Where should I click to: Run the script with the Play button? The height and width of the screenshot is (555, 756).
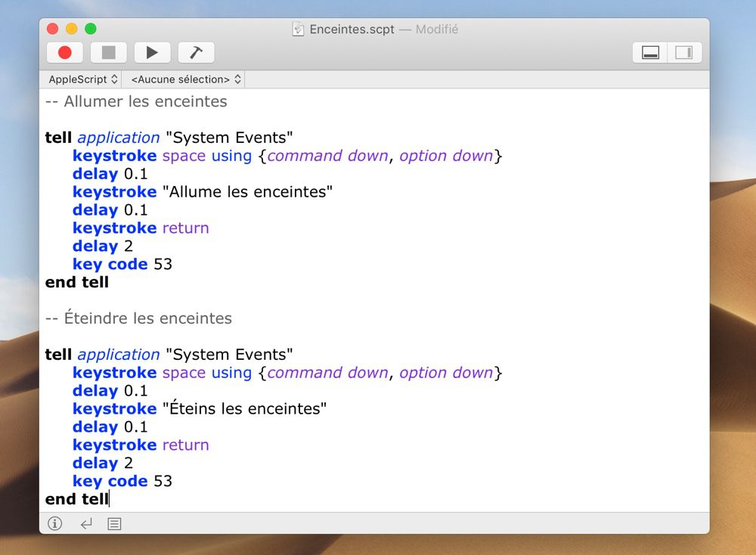tap(153, 53)
